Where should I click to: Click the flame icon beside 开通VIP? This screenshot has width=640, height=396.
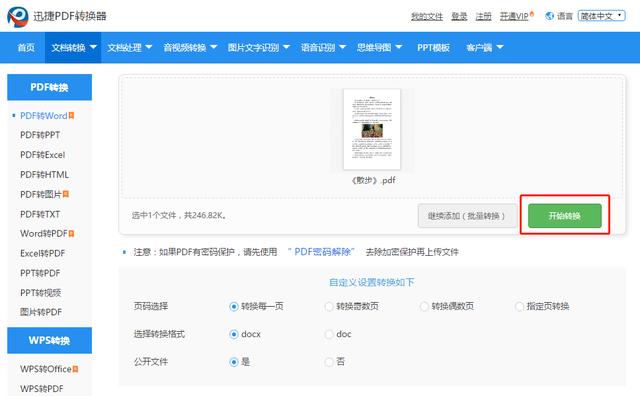tap(532, 14)
